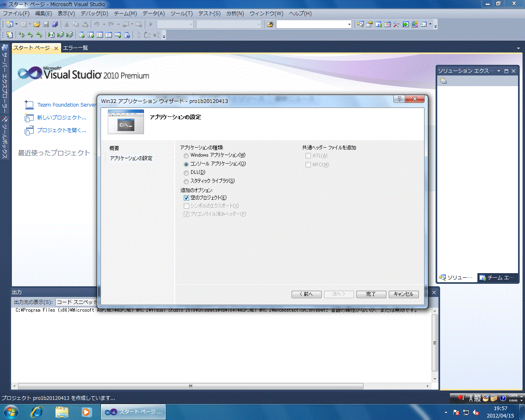Open the ファイル(F) menu
The height and width of the screenshot is (420, 525).
[x=16, y=13]
